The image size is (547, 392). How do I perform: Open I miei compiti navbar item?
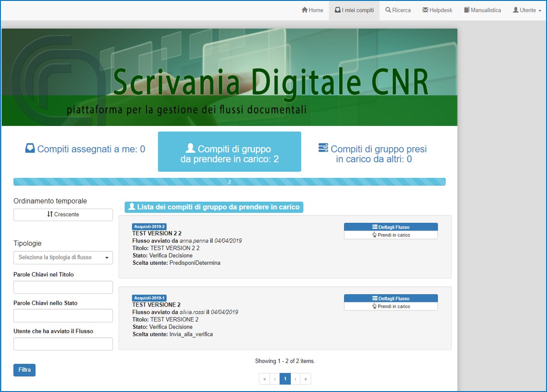point(354,10)
